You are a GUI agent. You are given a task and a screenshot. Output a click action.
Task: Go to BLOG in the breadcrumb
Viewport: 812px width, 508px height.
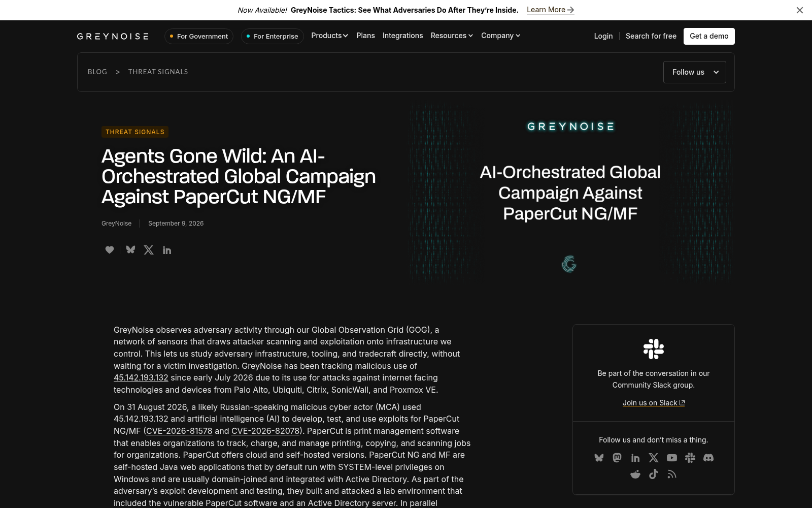[x=97, y=72]
